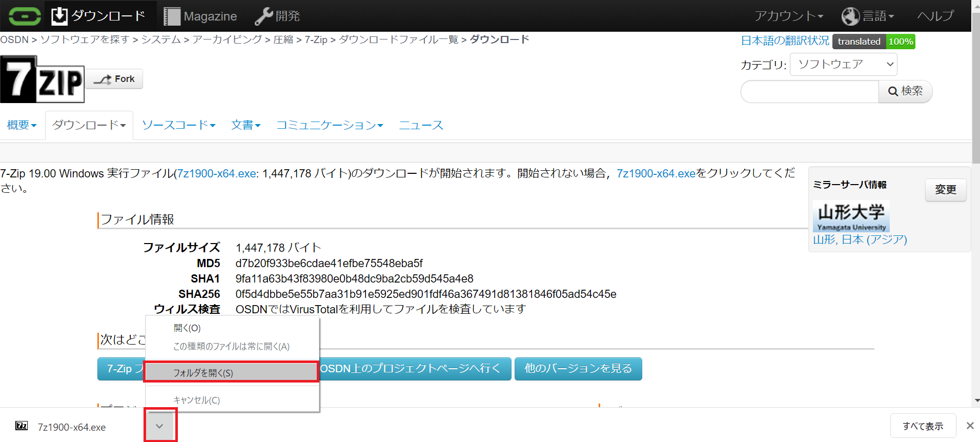Select the MD5 hash value text
This screenshot has width=980, height=442.
329,264
